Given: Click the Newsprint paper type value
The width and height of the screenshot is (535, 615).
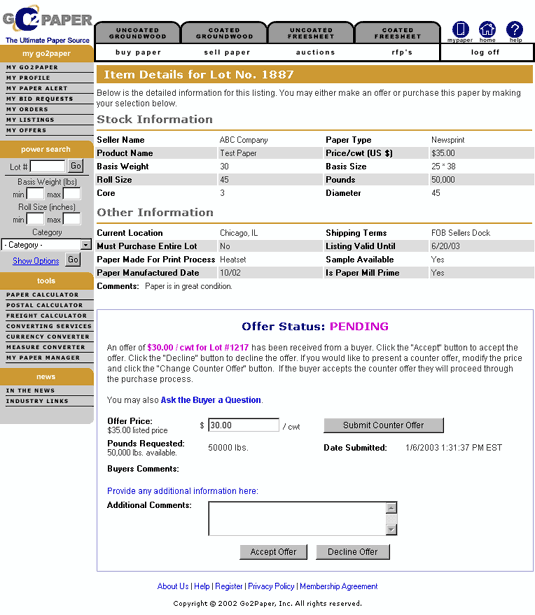Looking at the screenshot, I should [448, 140].
